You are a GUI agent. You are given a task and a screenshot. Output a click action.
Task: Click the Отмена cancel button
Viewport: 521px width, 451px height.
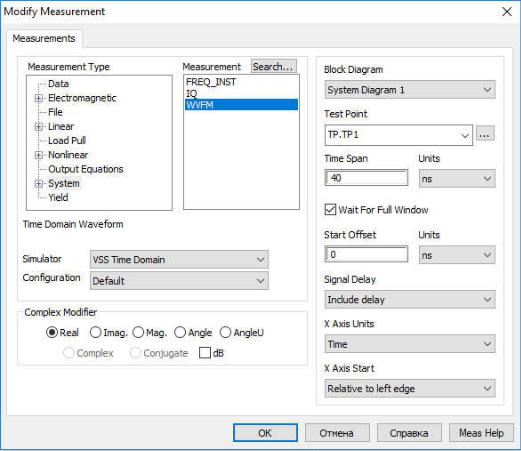(337, 433)
